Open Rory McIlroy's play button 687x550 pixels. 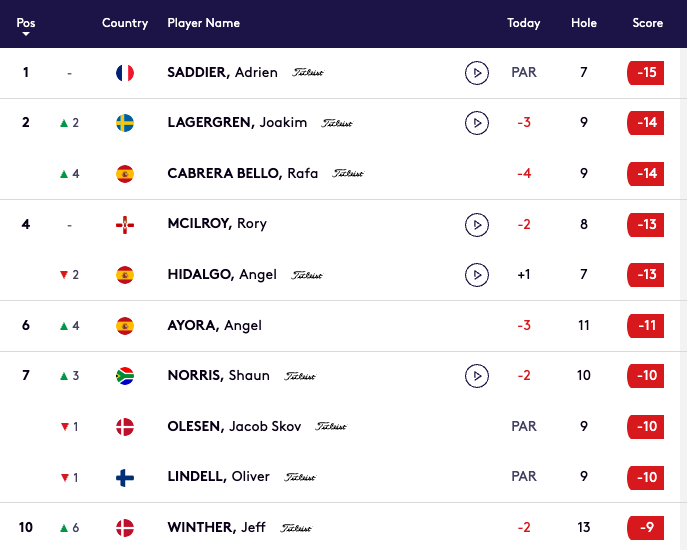[477, 224]
